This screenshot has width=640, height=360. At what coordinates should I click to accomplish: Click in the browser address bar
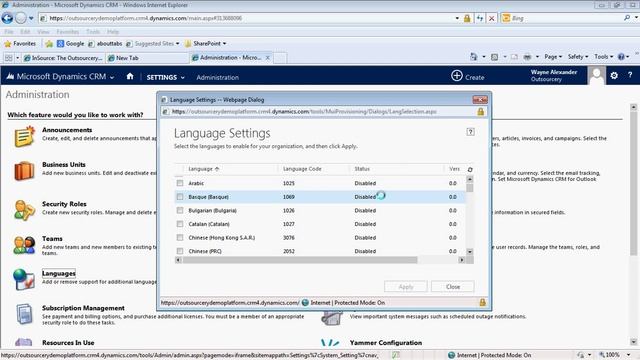click(x=247, y=18)
